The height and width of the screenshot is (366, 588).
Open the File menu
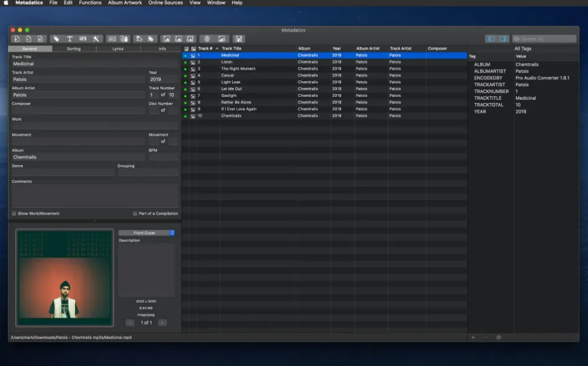[x=53, y=2]
